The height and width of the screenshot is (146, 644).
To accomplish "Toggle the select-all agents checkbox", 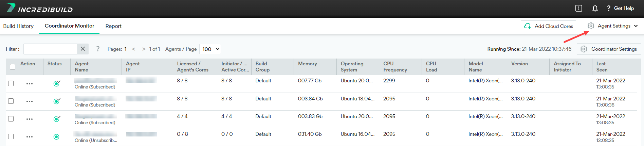I will coord(13,67).
